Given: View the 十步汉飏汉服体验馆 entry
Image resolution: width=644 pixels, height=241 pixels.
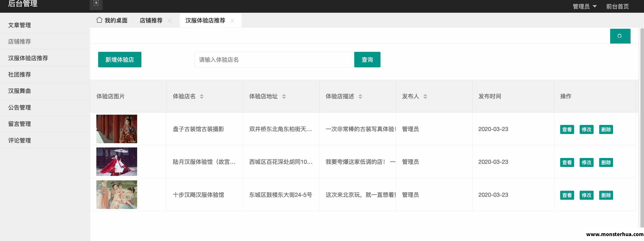Looking at the screenshot, I should click(567, 195).
